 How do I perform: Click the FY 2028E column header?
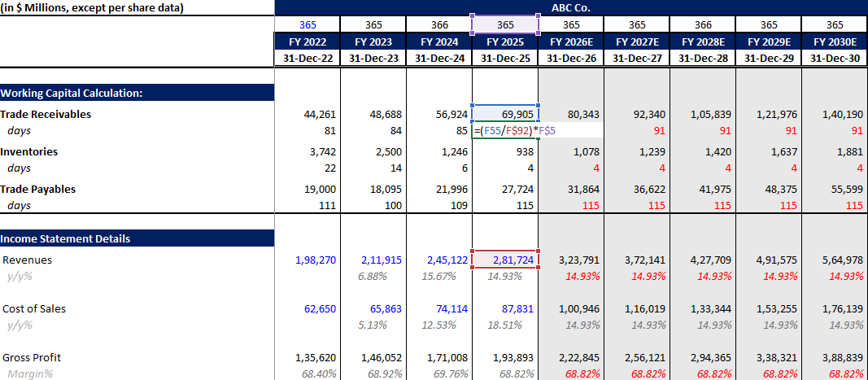[x=703, y=42]
